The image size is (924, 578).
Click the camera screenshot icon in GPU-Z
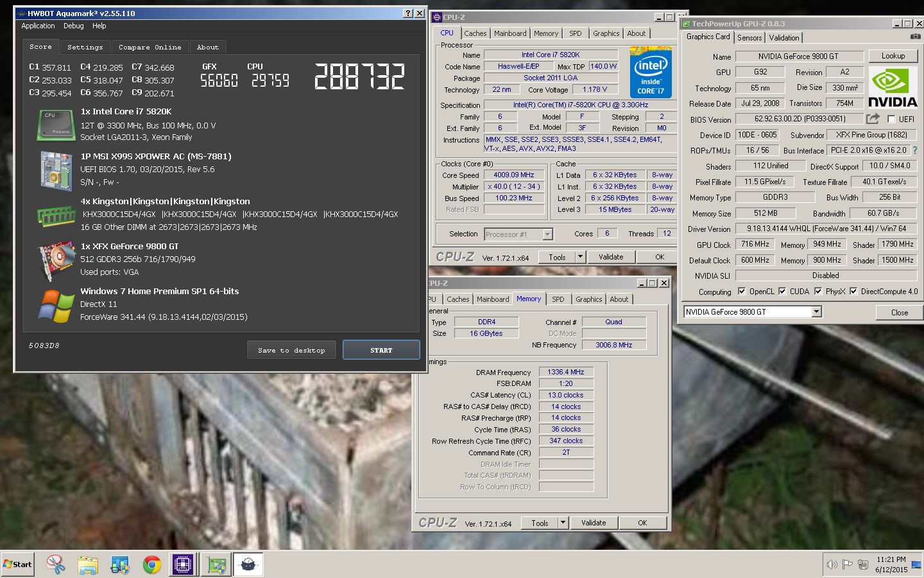pos(916,37)
